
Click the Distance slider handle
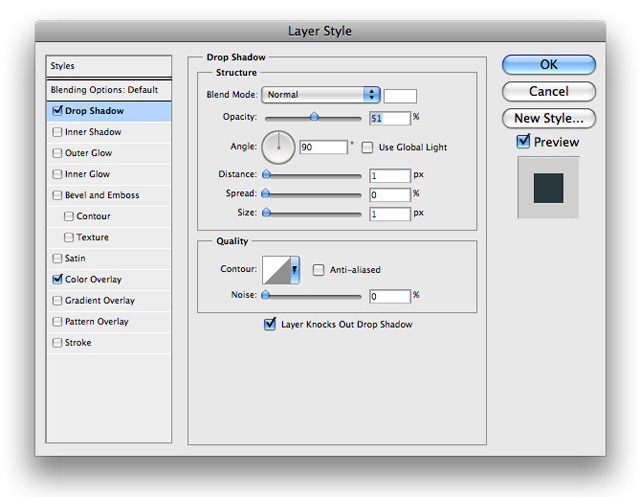coord(267,174)
